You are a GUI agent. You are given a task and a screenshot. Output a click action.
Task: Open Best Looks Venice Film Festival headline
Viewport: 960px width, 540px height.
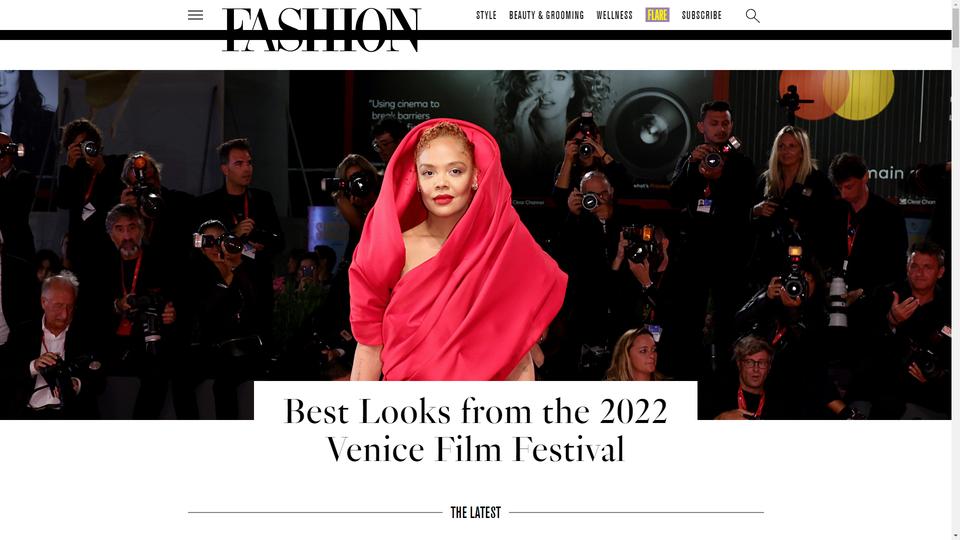point(476,430)
